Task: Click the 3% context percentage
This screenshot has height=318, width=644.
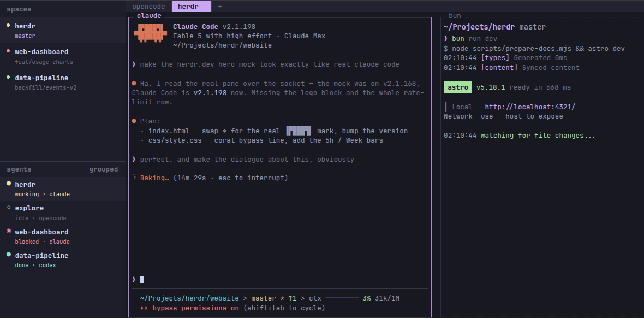Action: pos(367,298)
